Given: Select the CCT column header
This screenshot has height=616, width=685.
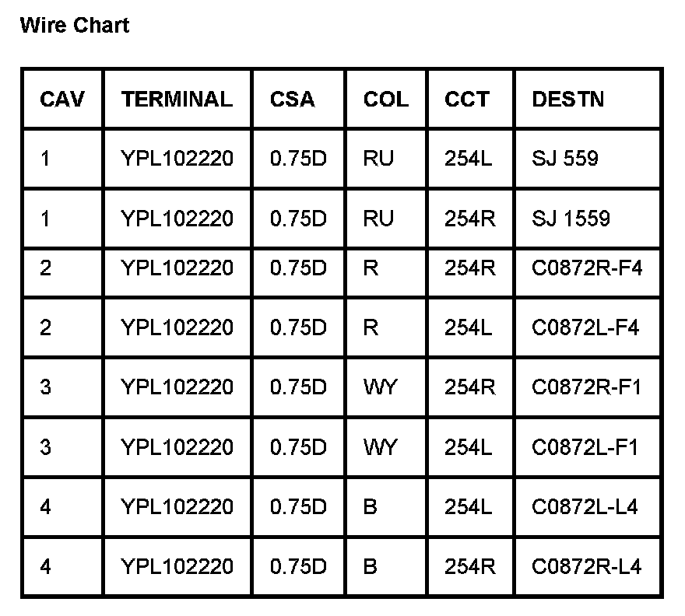Looking at the screenshot, I should (x=467, y=99).
